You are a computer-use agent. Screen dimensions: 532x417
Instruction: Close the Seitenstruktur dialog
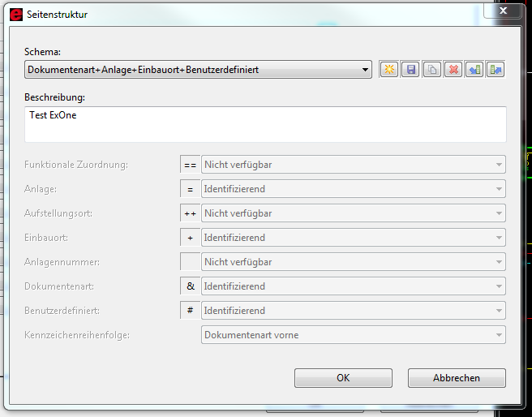coord(503,11)
